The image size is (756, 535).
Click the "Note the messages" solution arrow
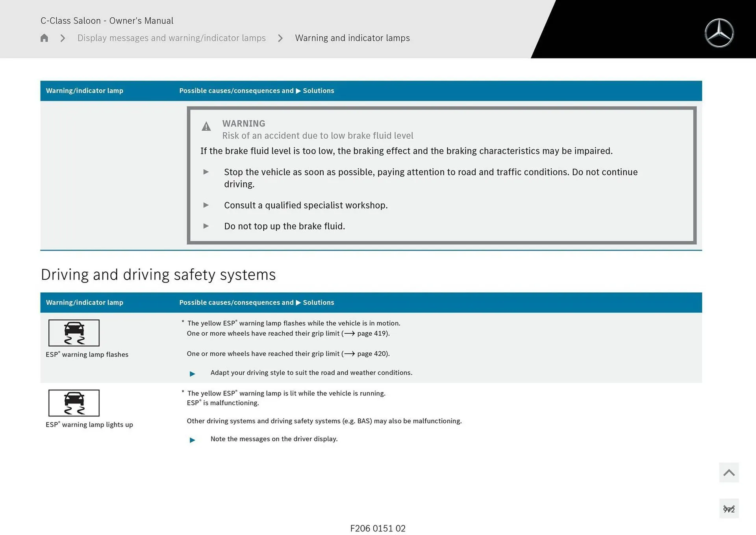coord(192,440)
